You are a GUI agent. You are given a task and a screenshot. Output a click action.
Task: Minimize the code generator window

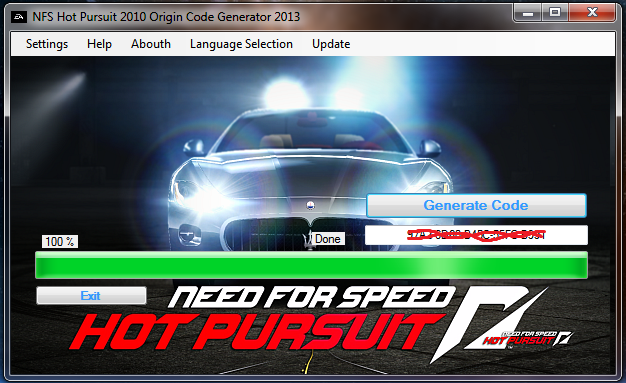pyautogui.click(x=528, y=14)
